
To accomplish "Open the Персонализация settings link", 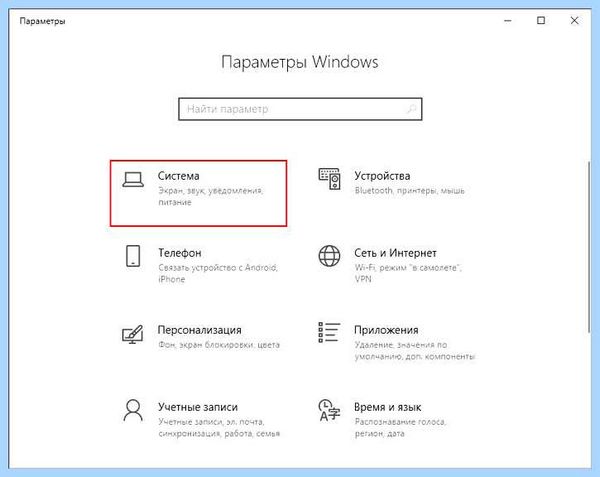I will coord(200,330).
